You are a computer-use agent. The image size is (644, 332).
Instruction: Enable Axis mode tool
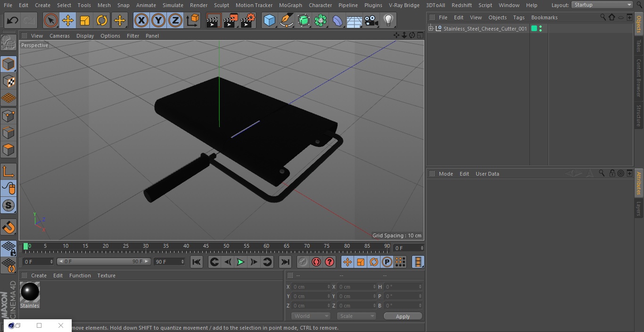(8, 171)
